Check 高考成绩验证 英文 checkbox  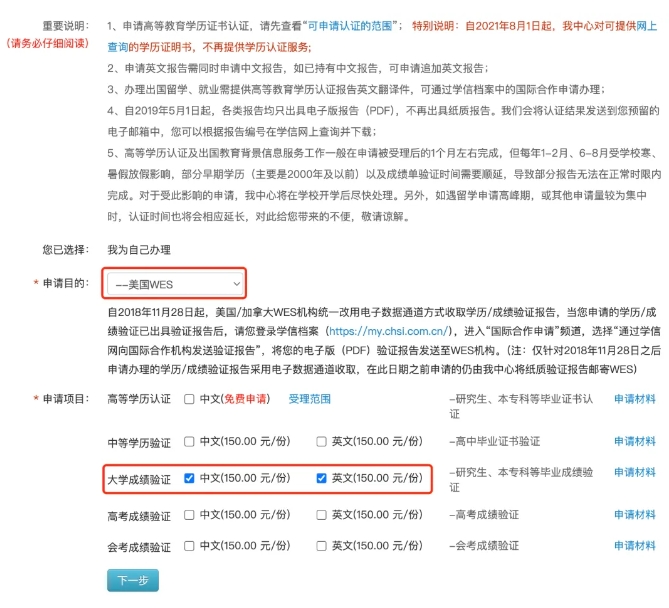(x=321, y=515)
